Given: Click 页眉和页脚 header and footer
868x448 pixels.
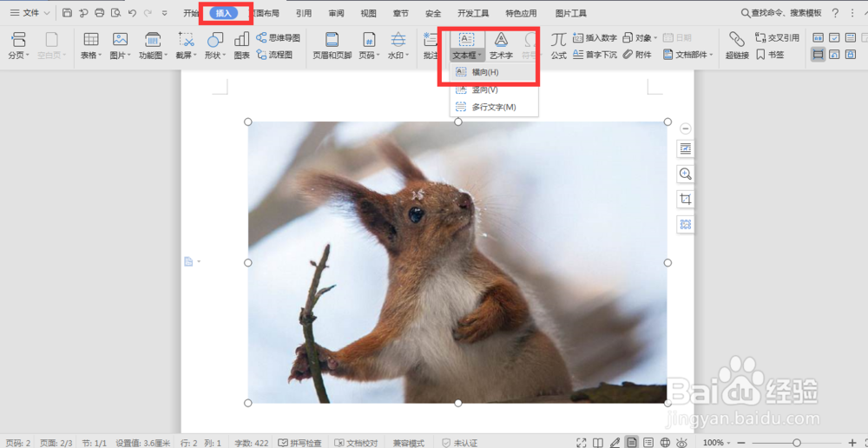Looking at the screenshot, I should (x=332, y=45).
